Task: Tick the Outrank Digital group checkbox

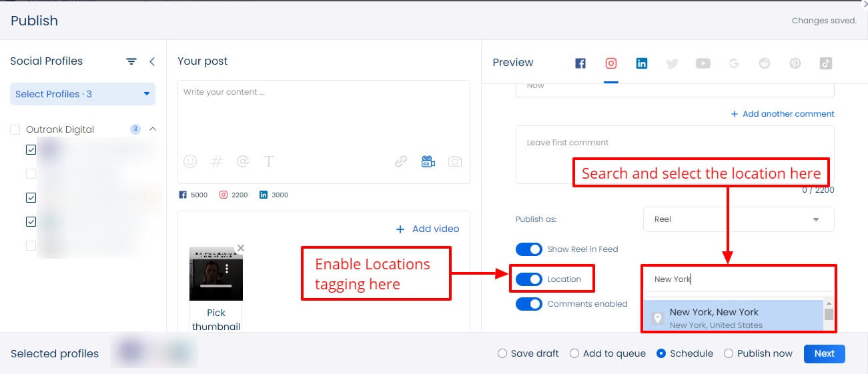Action: pyautogui.click(x=15, y=129)
